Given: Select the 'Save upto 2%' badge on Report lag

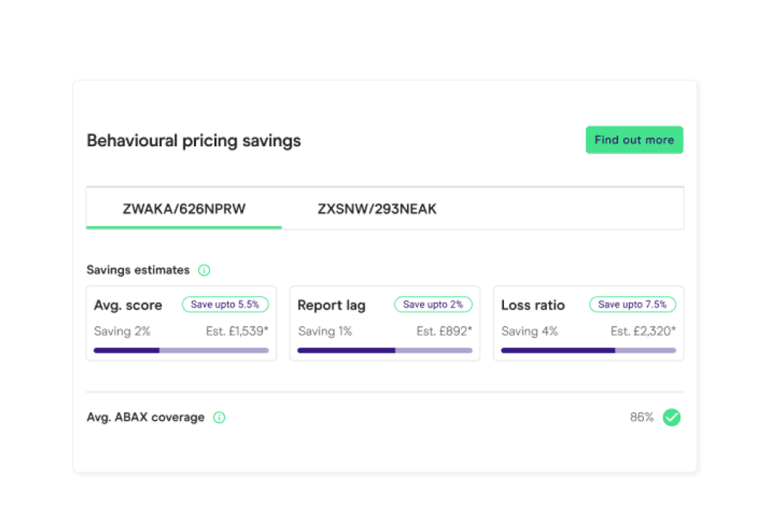Looking at the screenshot, I should [x=433, y=304].
